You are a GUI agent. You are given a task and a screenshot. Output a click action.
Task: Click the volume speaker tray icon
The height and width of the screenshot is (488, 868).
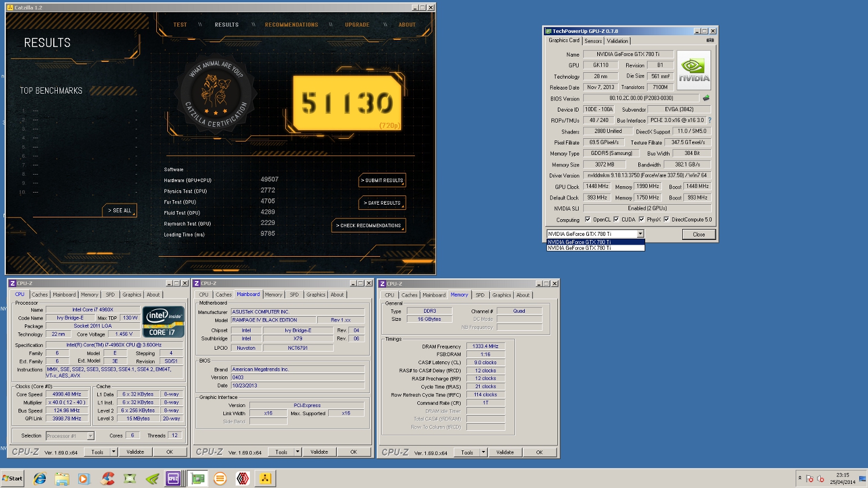coord(821,479)
